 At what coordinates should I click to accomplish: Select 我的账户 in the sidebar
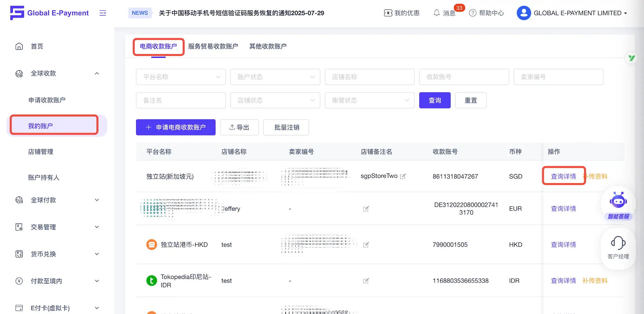coord(57,126)
